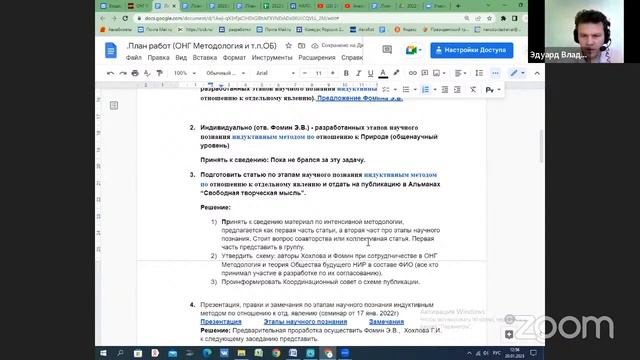
Task: Click the explore button at bottom right
Action: coord(509,335)
